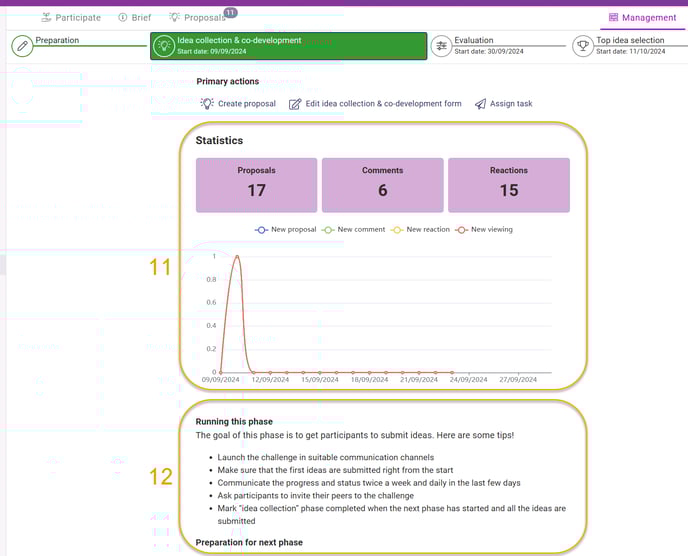Viewport: 688px width, 556px height.
Task: Click the 12/09/2024 axis label
Action: tap(270, 380)
